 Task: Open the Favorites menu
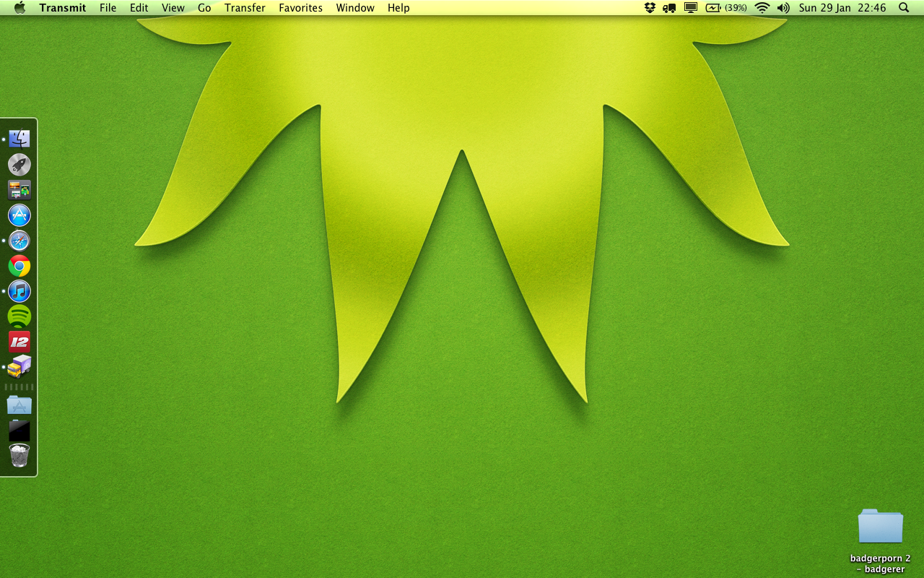[x=300, y=8]
